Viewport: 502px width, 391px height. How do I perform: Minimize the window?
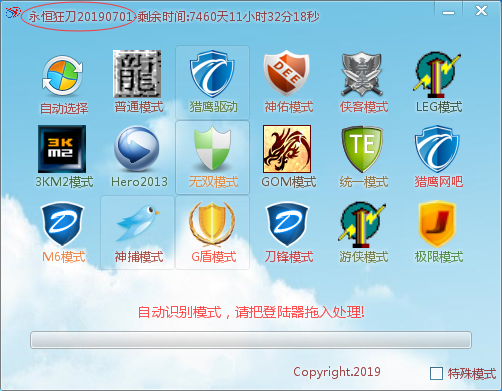click(x=448, y=12)
